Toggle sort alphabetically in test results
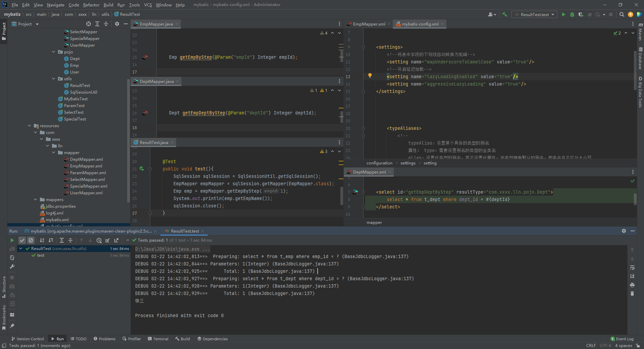644x349 pixels. 42,240
